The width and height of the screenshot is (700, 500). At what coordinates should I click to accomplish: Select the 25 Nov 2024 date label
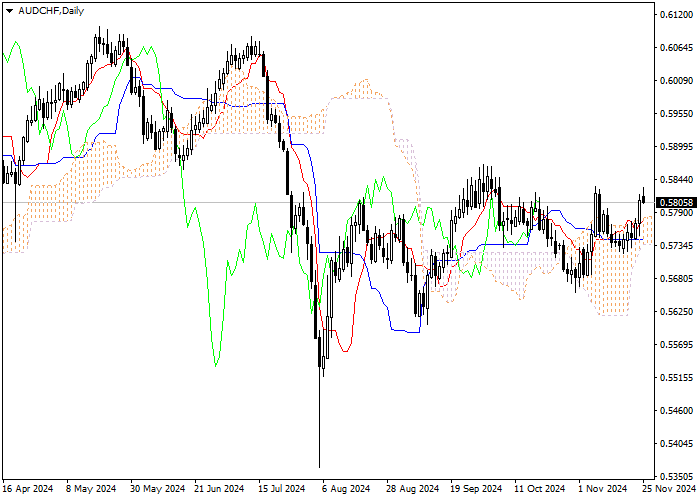click(x=669, y=489)
